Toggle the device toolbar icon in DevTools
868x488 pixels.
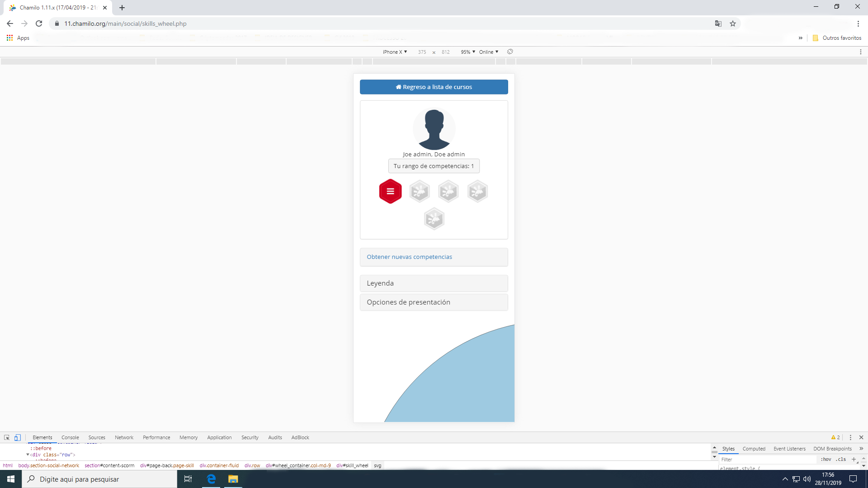[x=17, y=437]
